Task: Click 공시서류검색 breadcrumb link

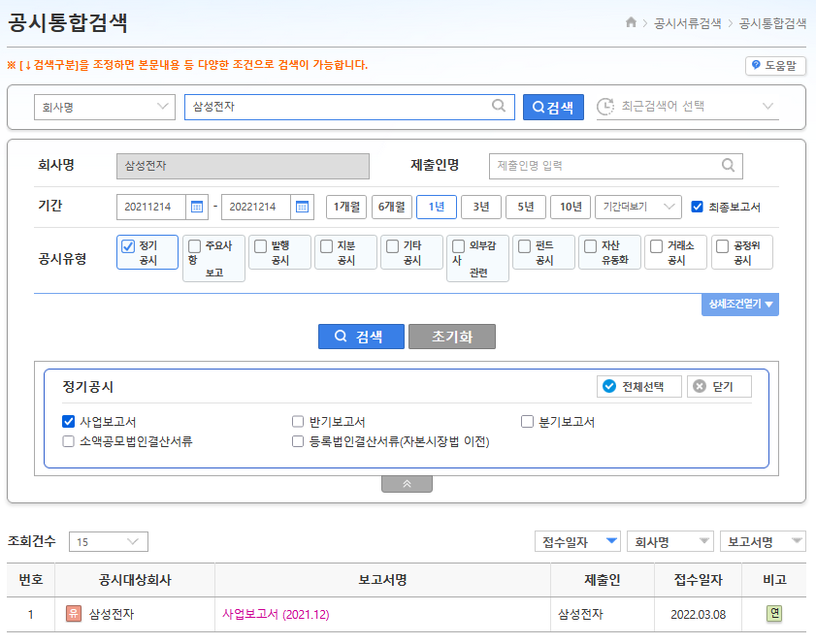Action: (x=687, y=23)
